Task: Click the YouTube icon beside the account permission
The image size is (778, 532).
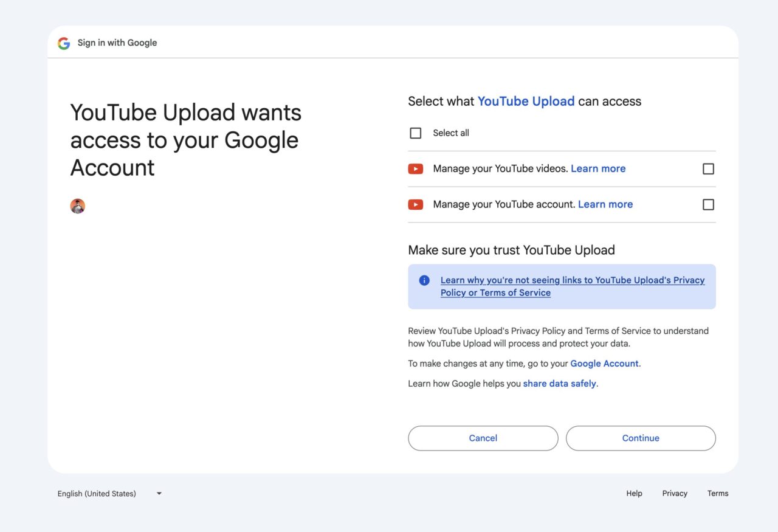Action: point(416,204)
